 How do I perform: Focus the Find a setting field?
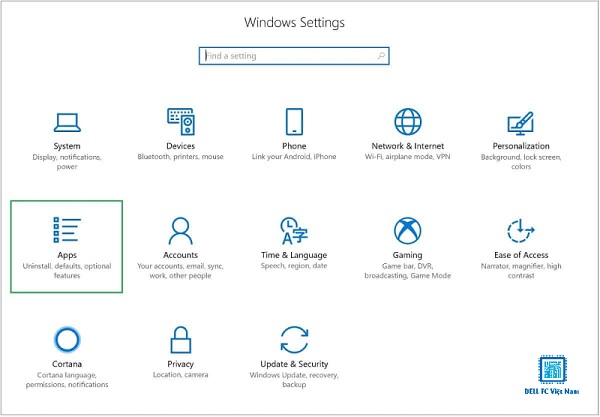(x=294, y=56)
